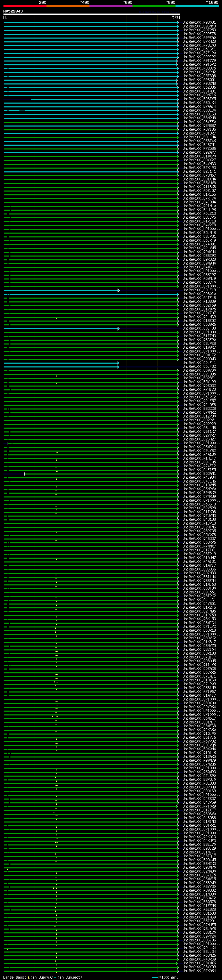Image resolution: width=222 pixels, height=980 pixels.
Task: Select the query name AV522043
Action: point(13,11)
